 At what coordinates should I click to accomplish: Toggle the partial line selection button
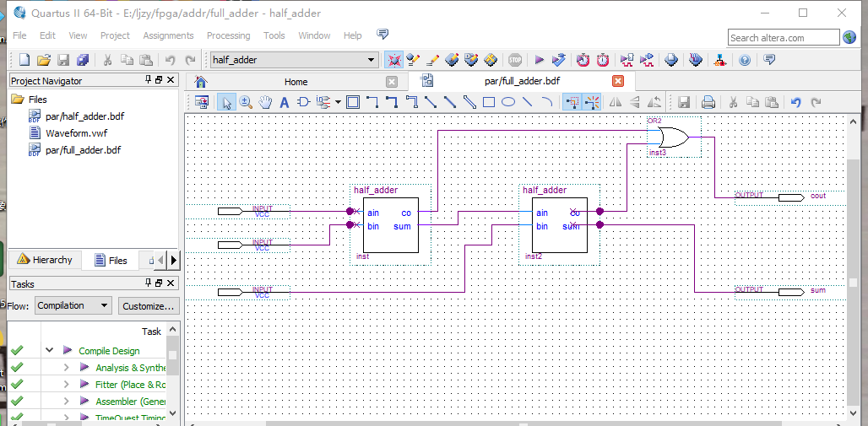[593, 102]
